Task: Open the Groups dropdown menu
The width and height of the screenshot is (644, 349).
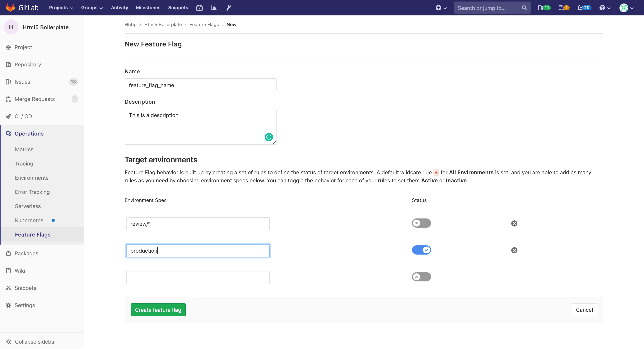Action: [91, 8]
